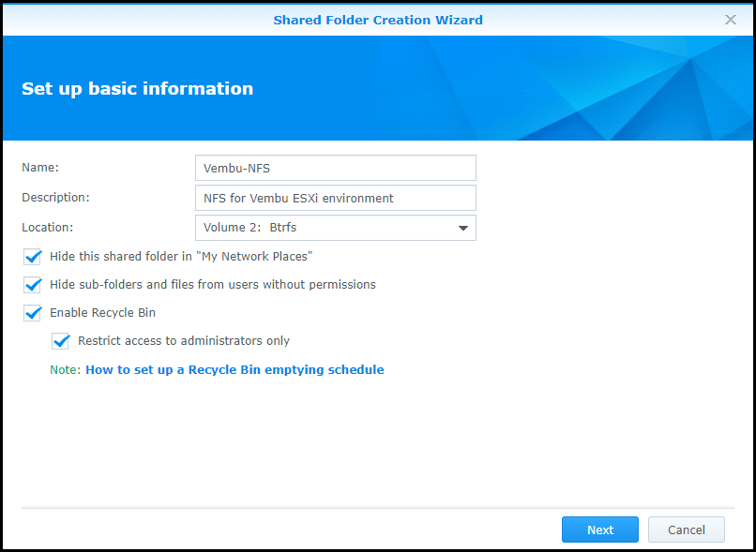Click the Name field containing Vembu-NFS

click(x=336, y=168)
